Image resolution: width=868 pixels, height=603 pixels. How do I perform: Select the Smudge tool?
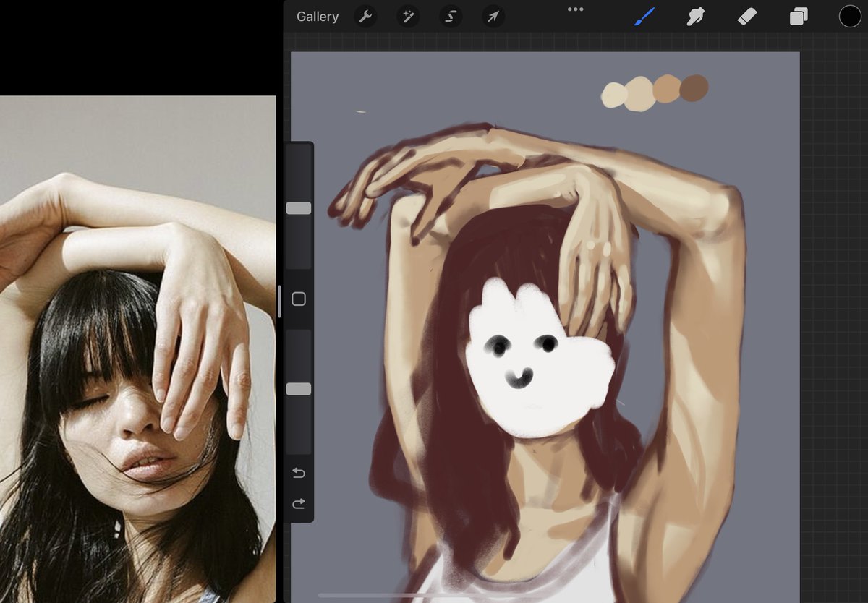[696, 17]
